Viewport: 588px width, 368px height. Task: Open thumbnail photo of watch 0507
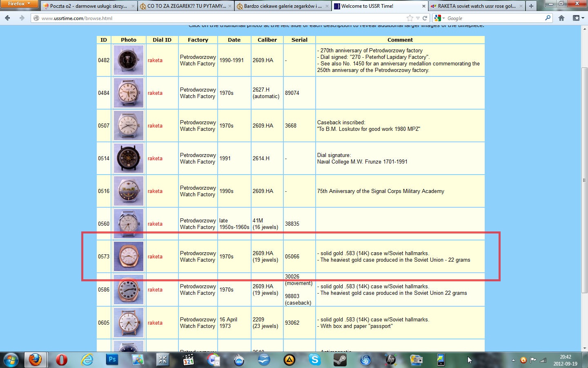pos(129,126)
